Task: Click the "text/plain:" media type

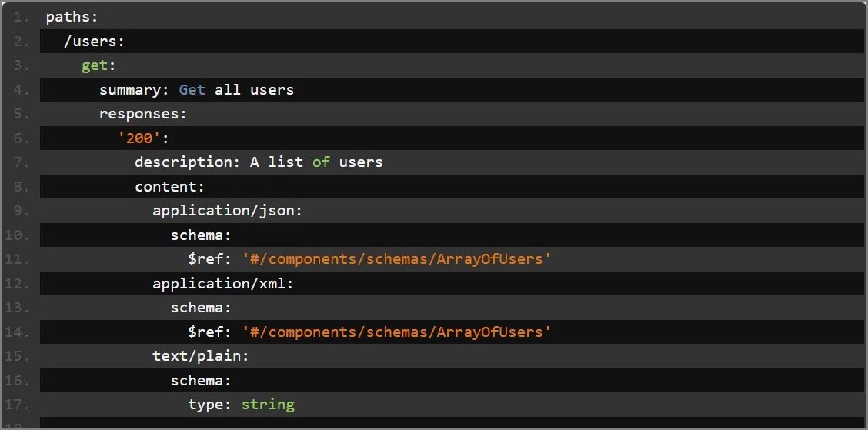Action: 201,356
